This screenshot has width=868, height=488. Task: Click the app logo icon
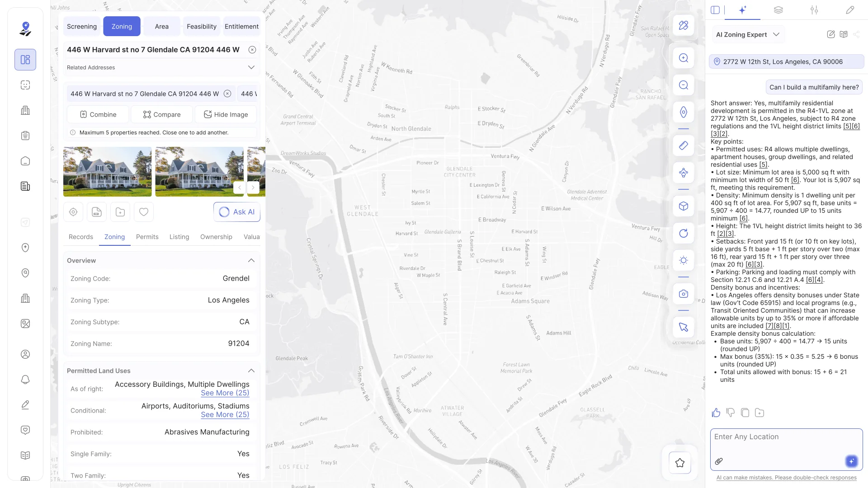click(x=25, y=28)
